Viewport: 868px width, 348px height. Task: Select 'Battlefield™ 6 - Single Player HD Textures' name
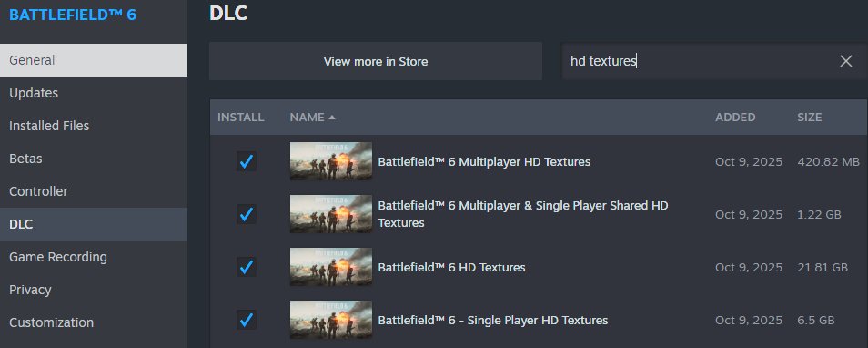coord(492,321)
